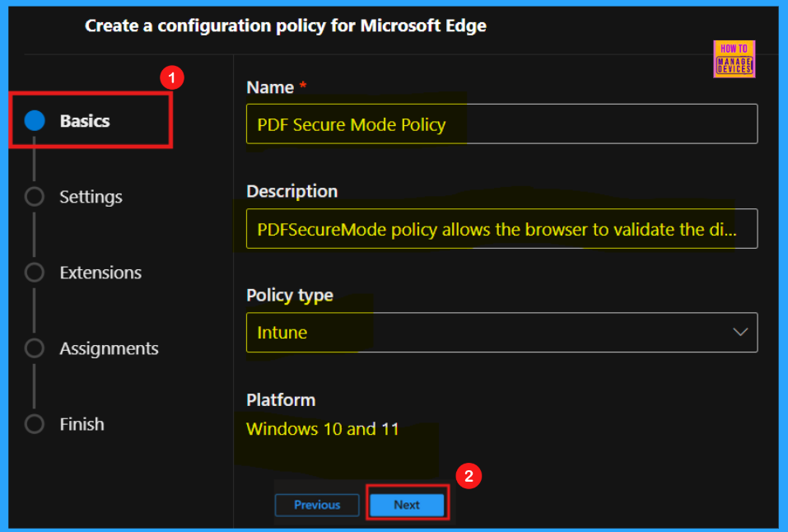Click the Previous button

tap(317, 505)
